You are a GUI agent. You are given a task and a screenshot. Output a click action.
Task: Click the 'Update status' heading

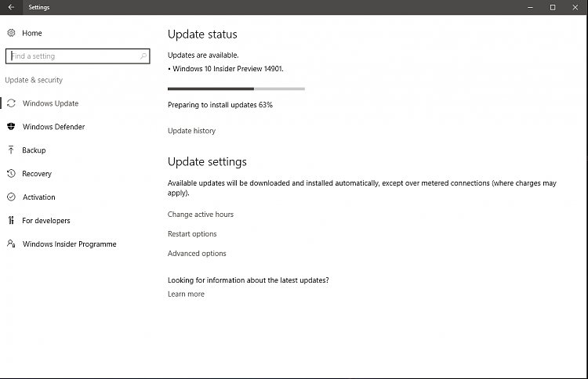[x=202, y=34]
